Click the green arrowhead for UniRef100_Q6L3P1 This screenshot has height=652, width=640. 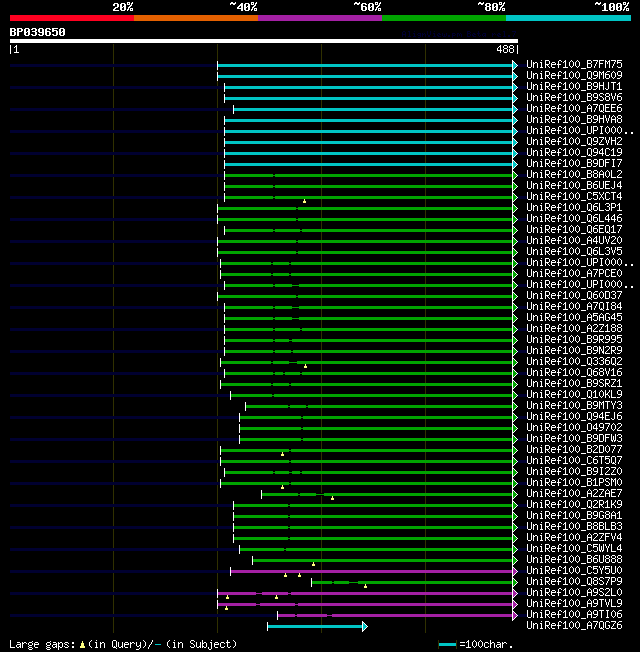tap(515, 208)
